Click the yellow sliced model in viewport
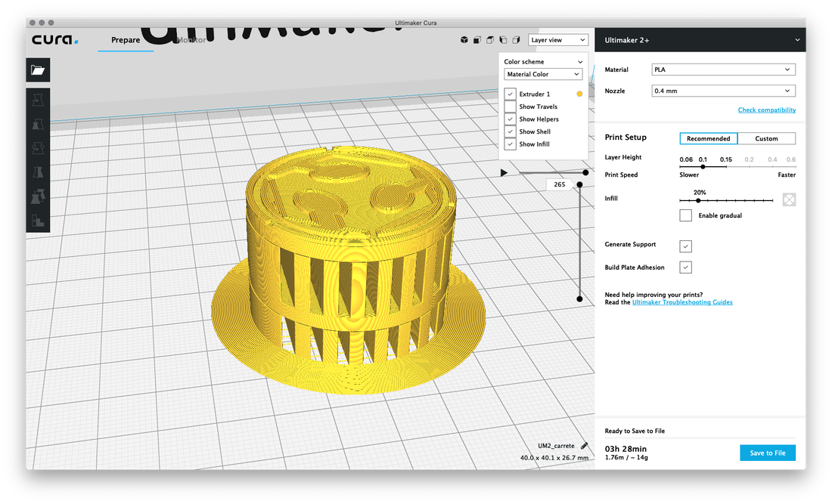Viewport: 832px width, 504px height. click(349, 271)
